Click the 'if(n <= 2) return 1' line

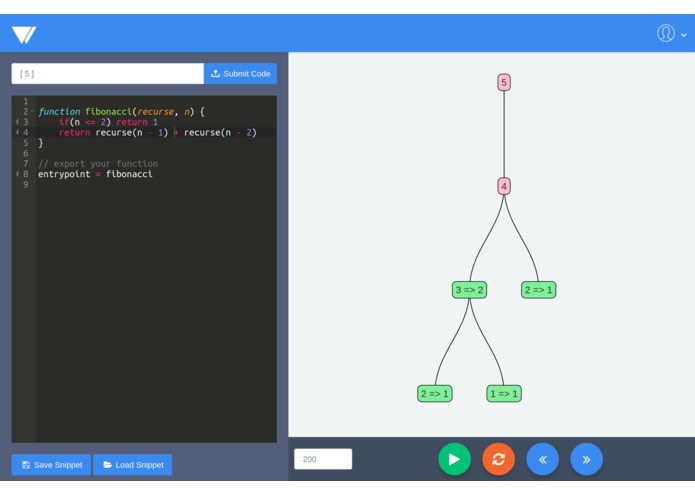click(108, 122)
